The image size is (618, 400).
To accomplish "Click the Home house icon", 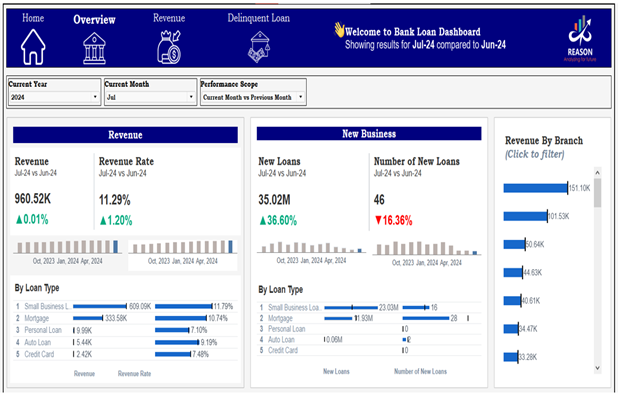I will pos(33,46).
